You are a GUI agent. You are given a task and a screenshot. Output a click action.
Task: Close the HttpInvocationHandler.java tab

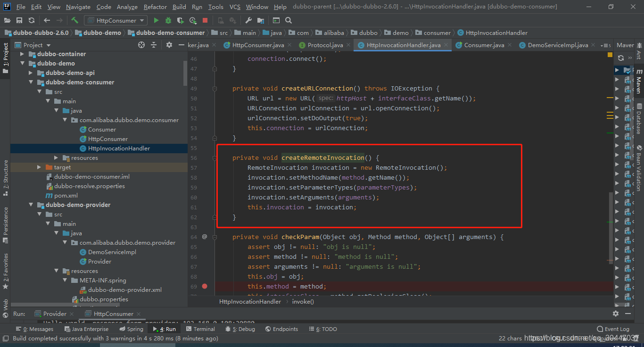pos(446,45)
